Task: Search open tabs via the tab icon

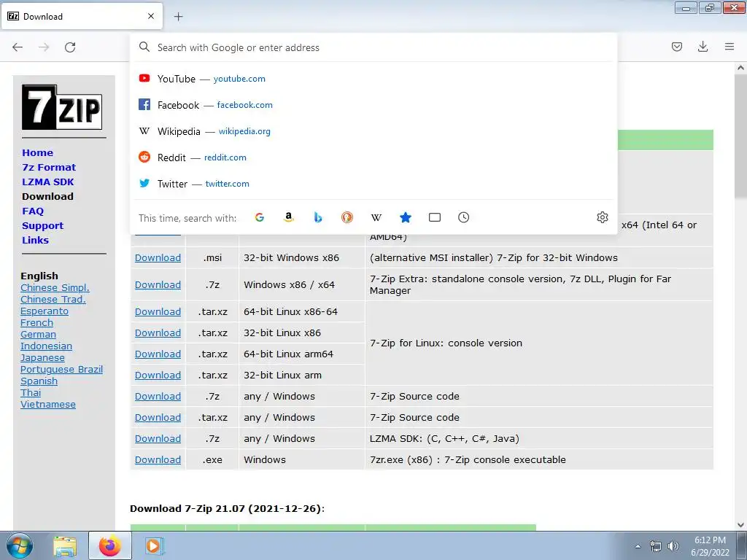Action: pyautogui.click(x=435, y=217)
